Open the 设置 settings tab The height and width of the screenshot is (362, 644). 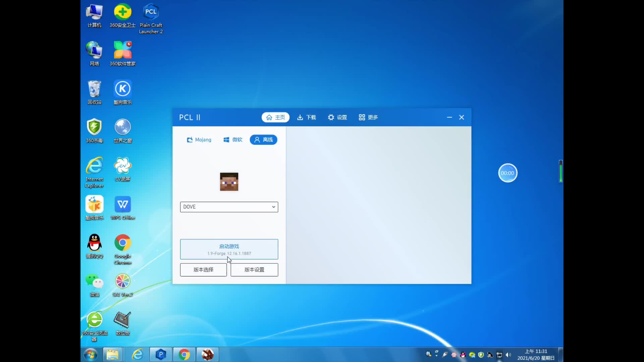coord(337,117)
